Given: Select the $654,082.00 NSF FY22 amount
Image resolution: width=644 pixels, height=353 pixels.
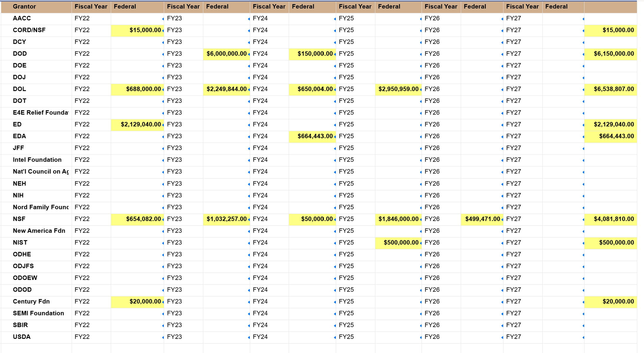Looking at the screenshot, I should coord(137,219).
